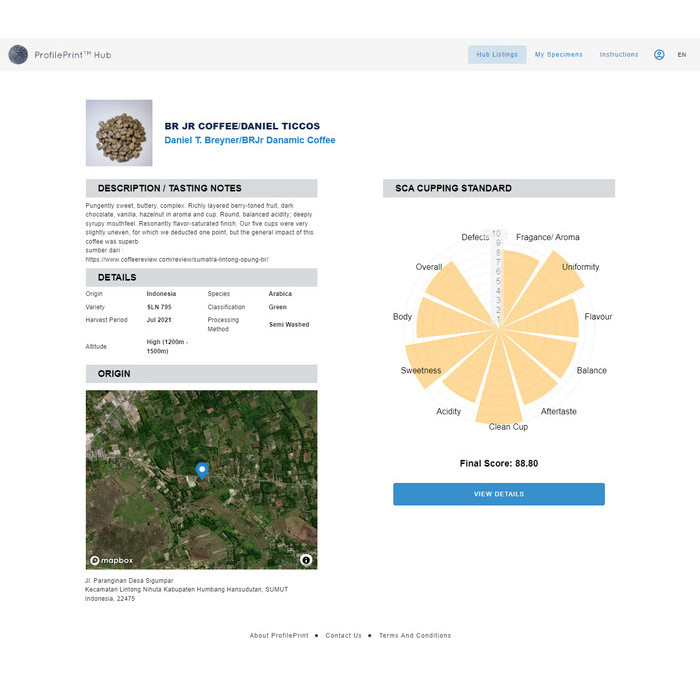Screen dimensions: 700x700
Task: Switch to Hub Listings tab
Action: tap(497, 55)
